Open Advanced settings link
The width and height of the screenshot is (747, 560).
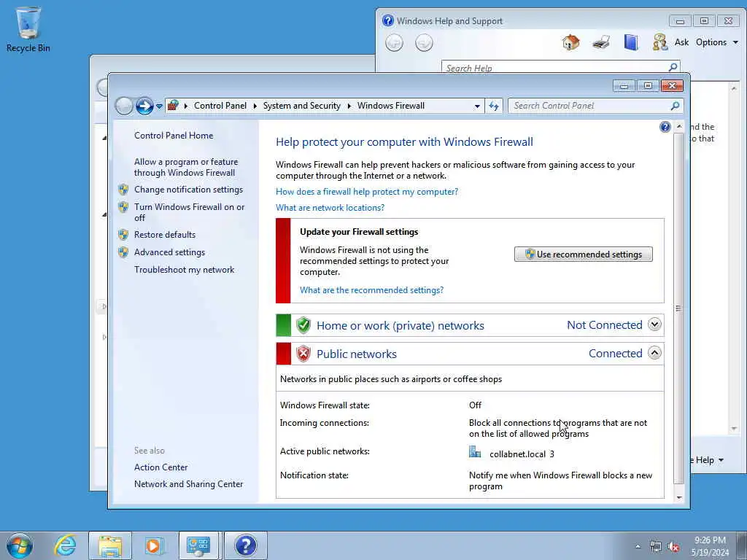pyautogui.click(x=169, y=252)
